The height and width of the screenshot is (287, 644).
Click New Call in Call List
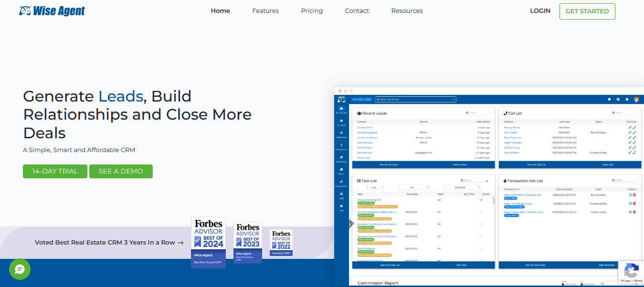click(608, 164)
